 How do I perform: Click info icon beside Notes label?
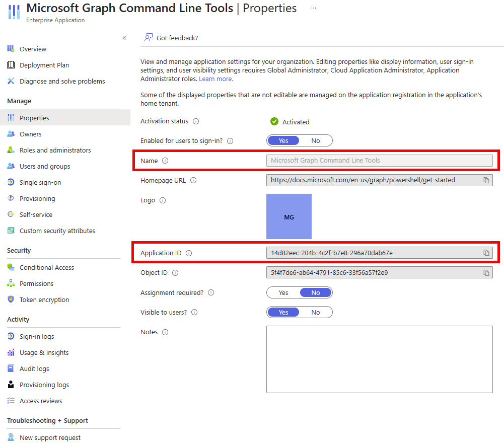[165, 332]
